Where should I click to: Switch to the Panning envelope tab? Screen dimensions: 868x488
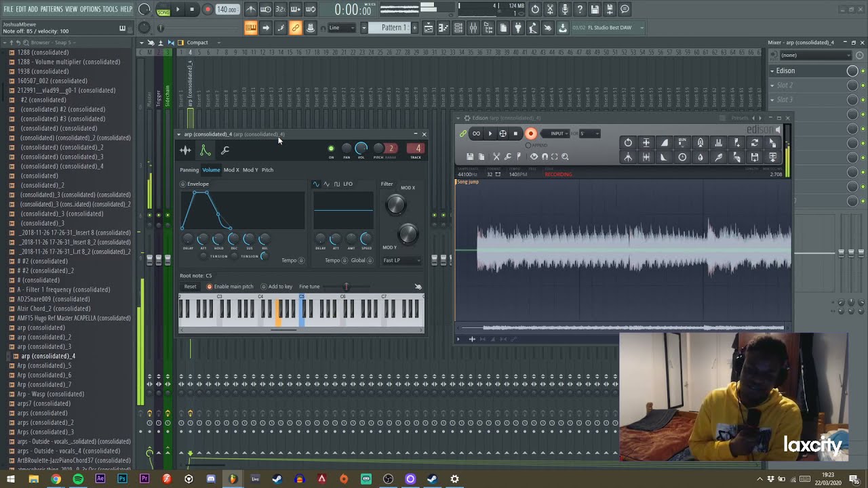tap(189, 170)
